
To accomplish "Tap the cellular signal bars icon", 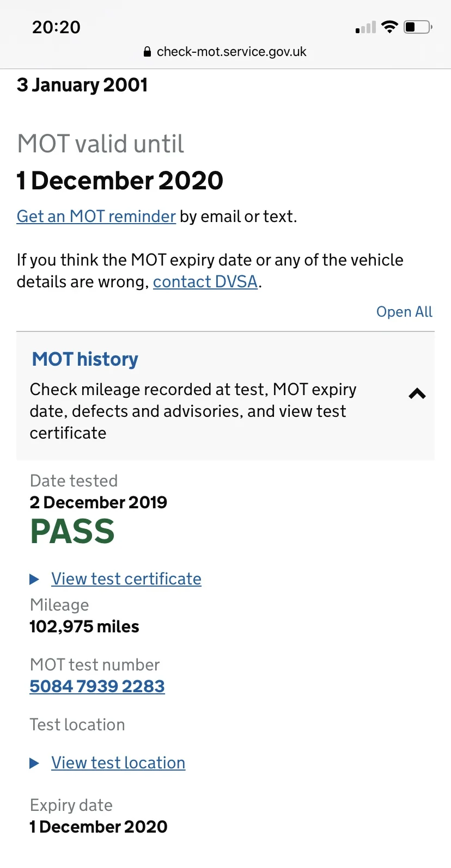I will (365, 27).
